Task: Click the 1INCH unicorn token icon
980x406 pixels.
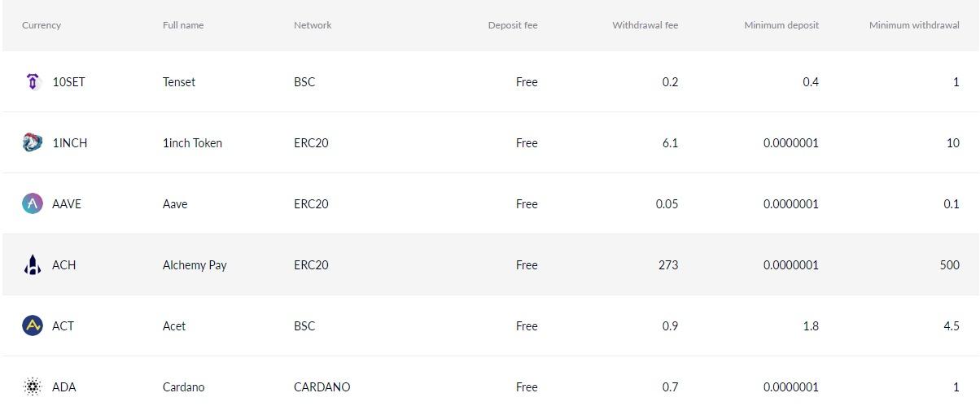Action: coord(33,142)
